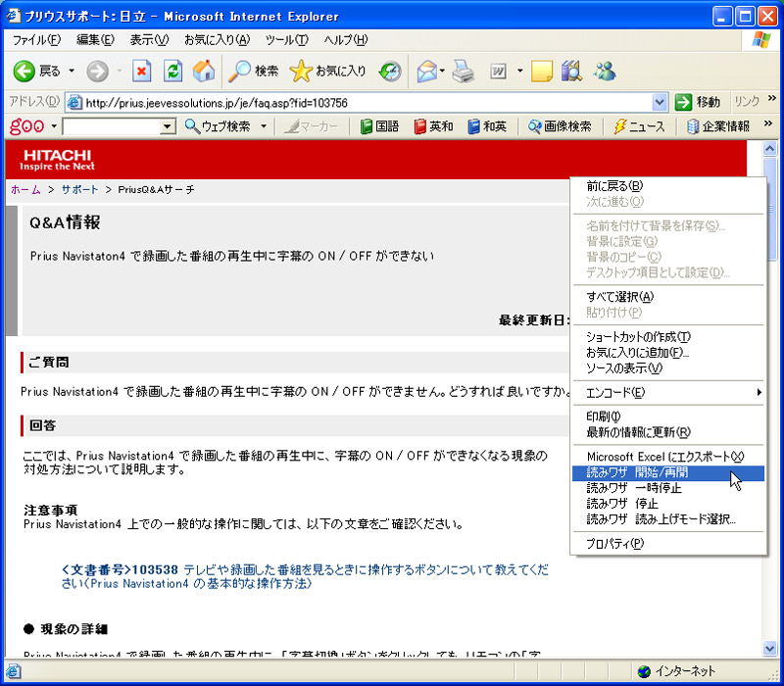
Task: Choose お気に入りに追加(F) context menu entry
Action: coord(668,353)
